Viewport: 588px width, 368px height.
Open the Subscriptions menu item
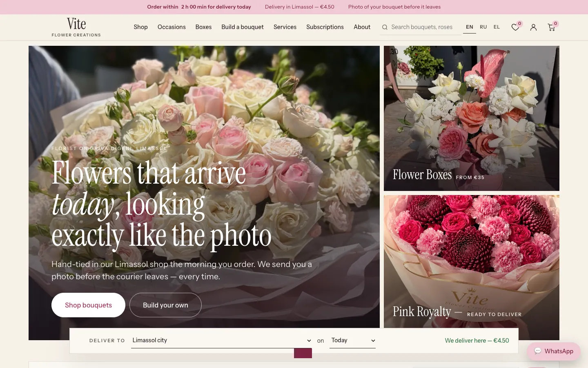point(325,27)
